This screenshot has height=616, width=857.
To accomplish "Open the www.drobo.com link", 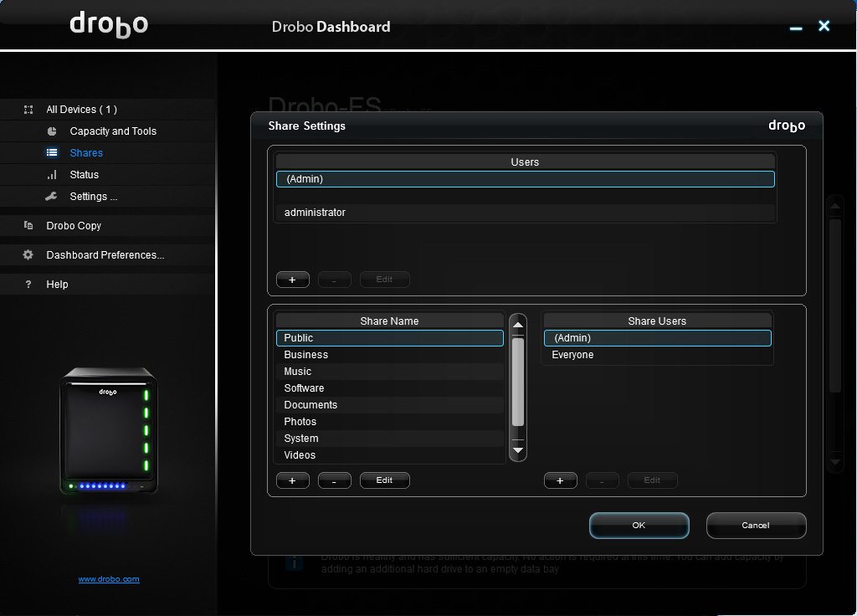I will [x=109, y=579].
